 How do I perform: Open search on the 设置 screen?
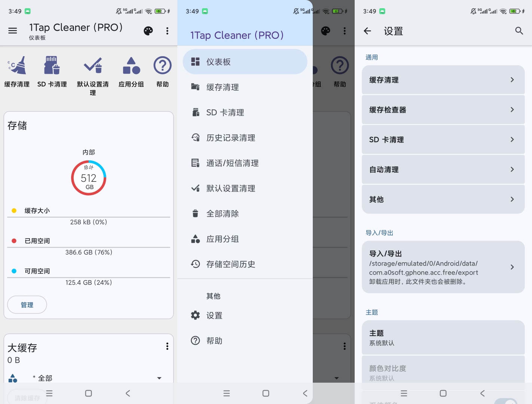[519, 31]
